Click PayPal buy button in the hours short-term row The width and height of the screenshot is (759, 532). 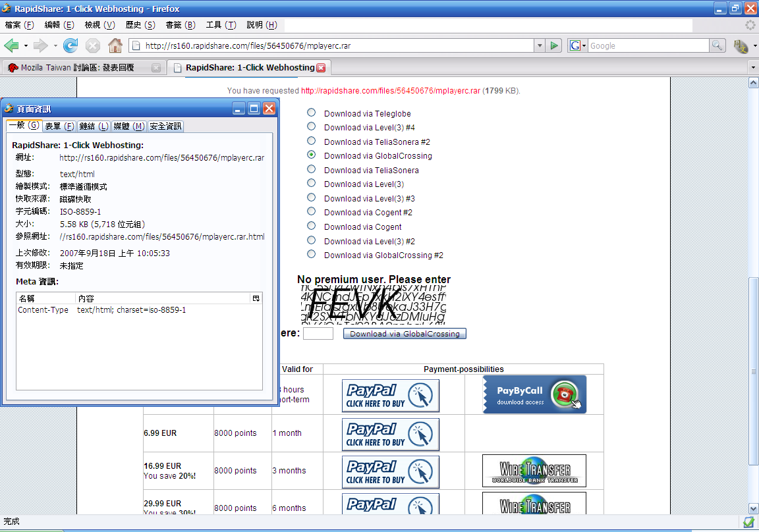pos(391,396)
